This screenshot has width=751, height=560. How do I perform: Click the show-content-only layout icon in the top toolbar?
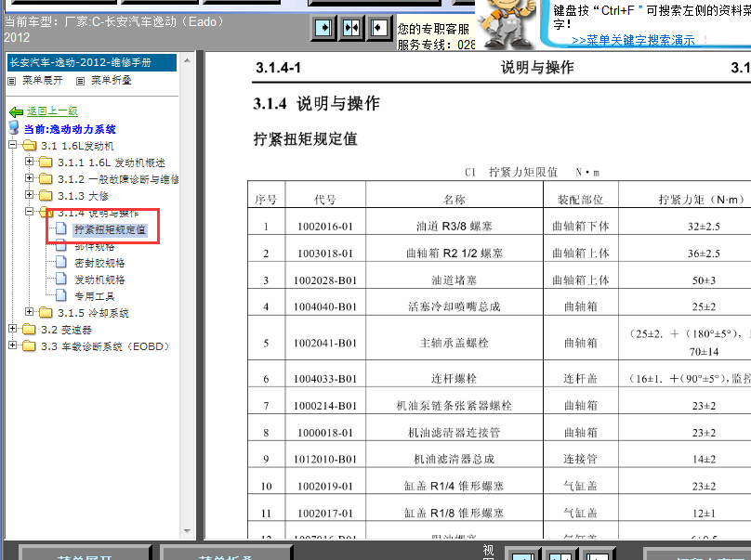click(378, 28)
